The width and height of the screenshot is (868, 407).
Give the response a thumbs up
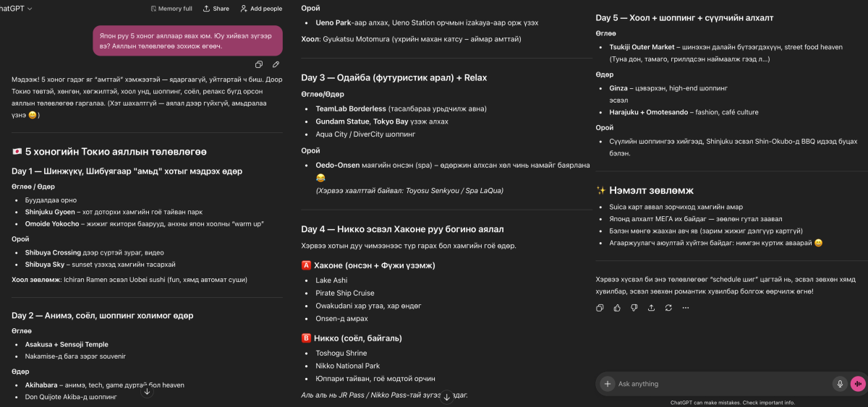coord(617,308)
